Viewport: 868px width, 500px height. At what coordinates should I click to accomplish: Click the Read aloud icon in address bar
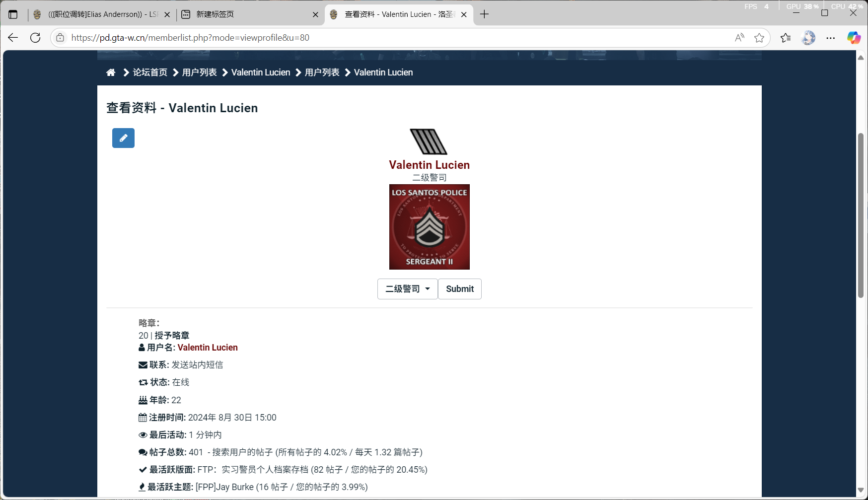point(739,38)
